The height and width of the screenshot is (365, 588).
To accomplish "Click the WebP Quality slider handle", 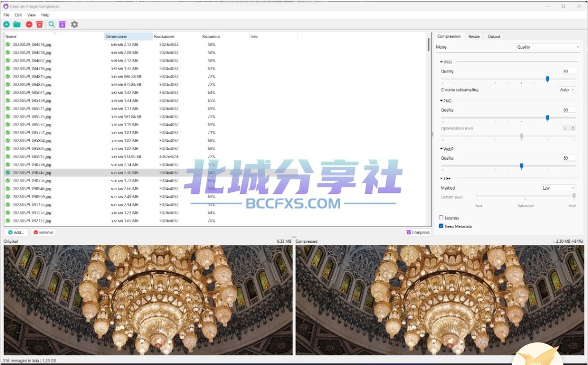I will tap(521, 166).
